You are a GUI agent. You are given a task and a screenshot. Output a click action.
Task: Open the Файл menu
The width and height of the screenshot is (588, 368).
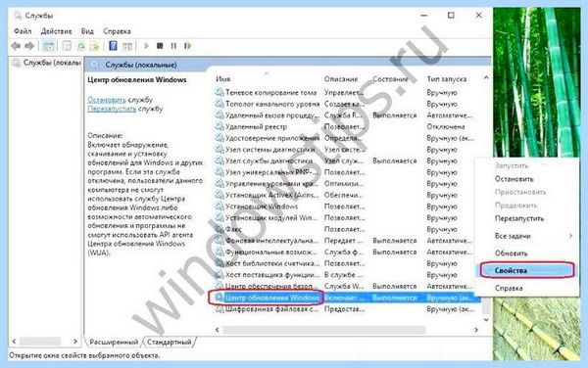[23, 31]
